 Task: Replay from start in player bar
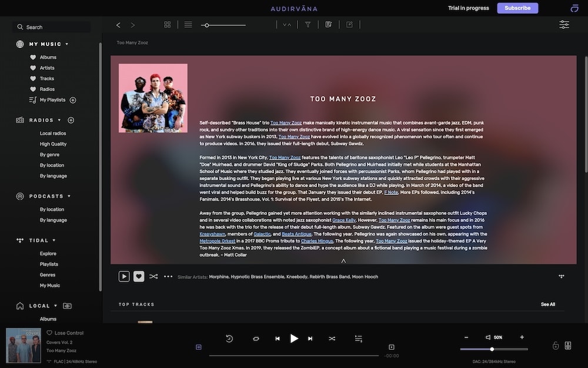(x=229, y=339)
